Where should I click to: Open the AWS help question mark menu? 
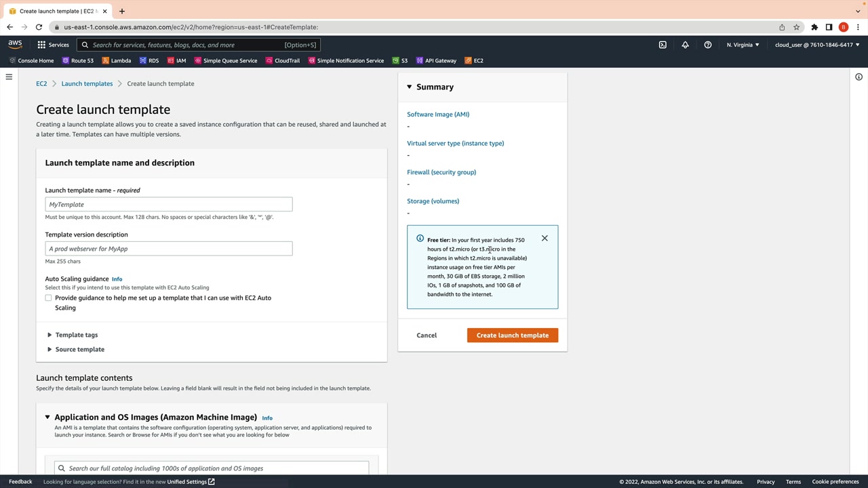(x=708, y=45)
